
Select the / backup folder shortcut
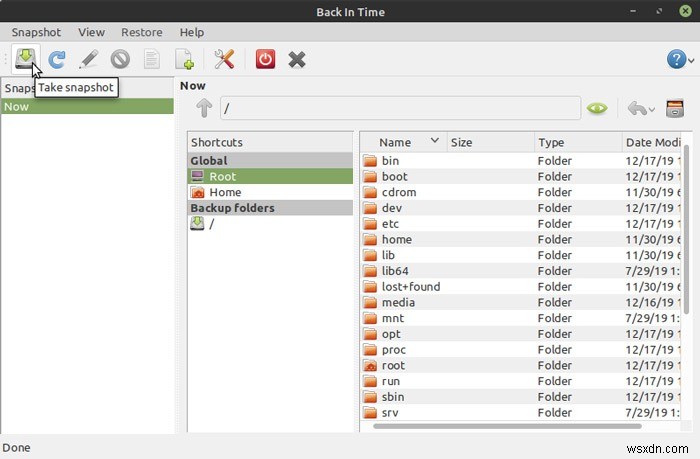tap(270, 224)
